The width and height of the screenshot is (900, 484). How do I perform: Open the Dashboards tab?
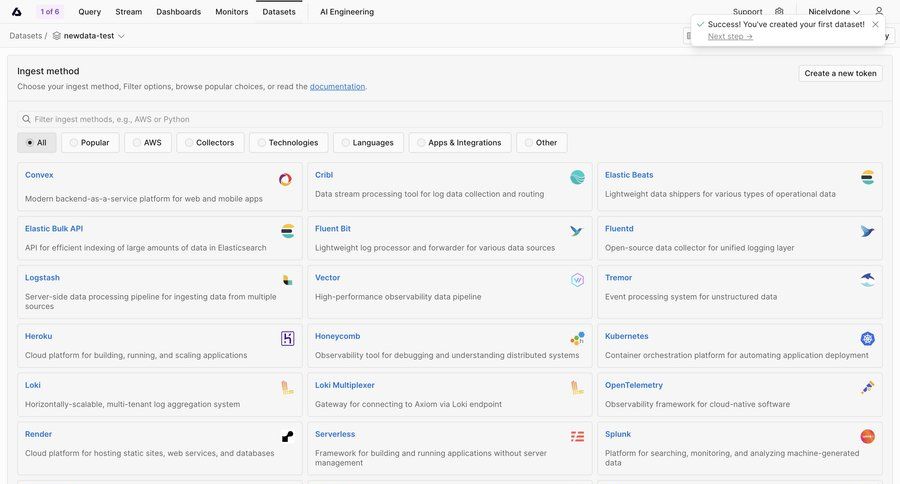(x=179, y=11)
